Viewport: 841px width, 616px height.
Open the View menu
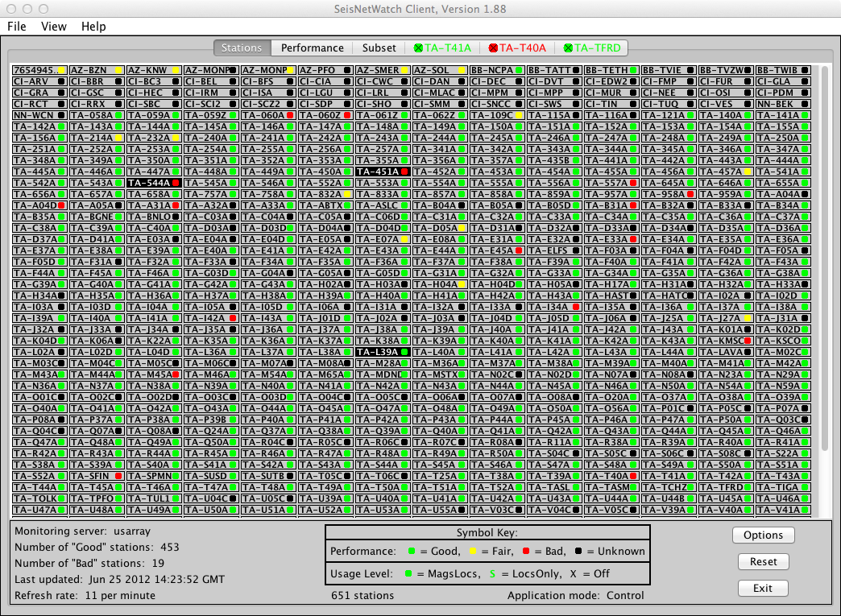[x=54, y=27]
